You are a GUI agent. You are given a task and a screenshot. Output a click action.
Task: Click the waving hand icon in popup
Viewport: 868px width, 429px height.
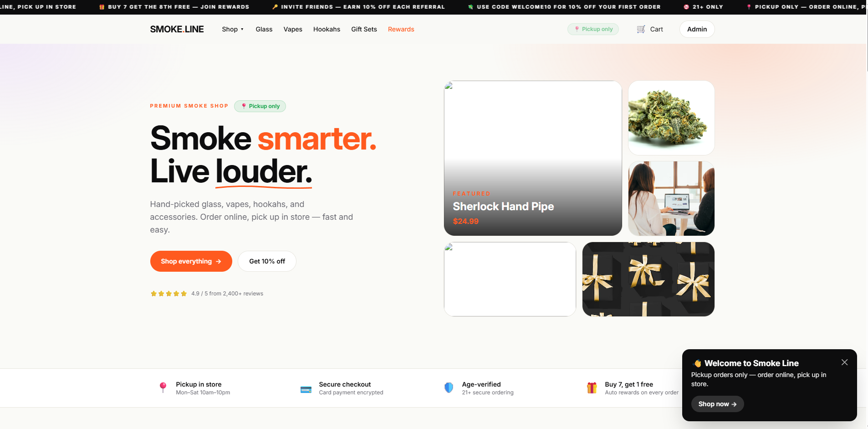697,363
